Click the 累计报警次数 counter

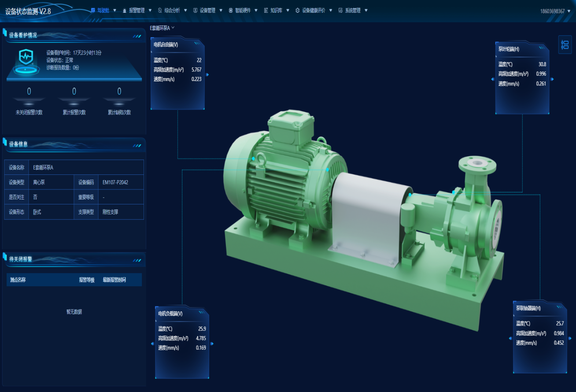(x=74, y=92)
